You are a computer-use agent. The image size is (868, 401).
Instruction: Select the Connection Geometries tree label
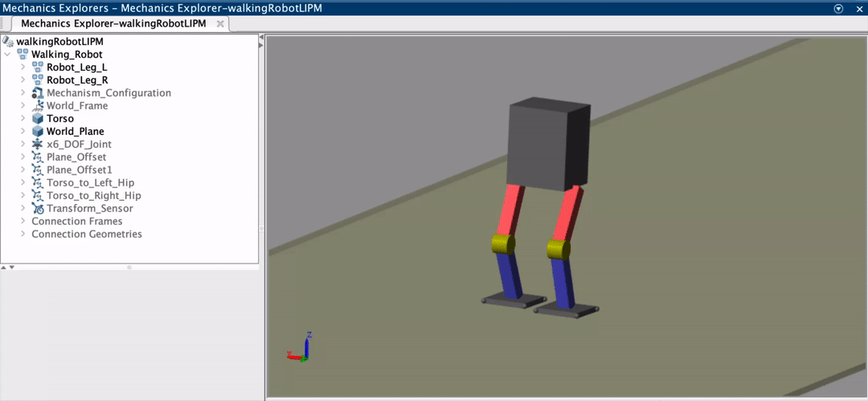tap(87, 234)
